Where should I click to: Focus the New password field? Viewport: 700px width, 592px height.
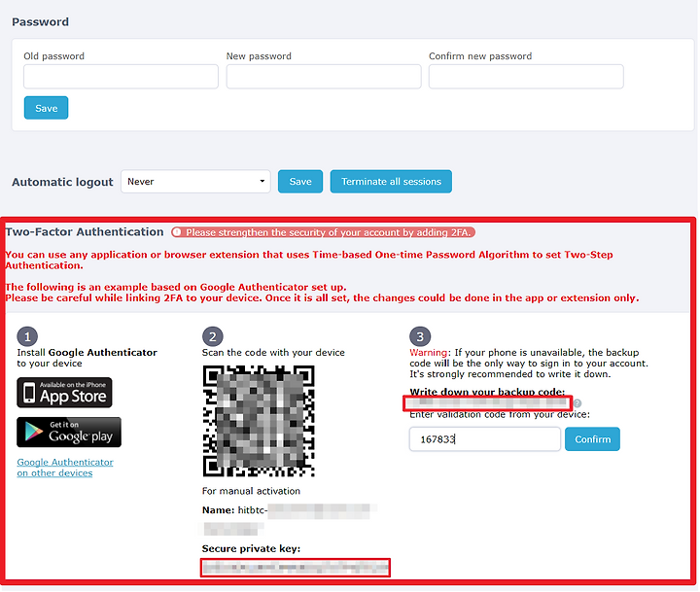324,77
